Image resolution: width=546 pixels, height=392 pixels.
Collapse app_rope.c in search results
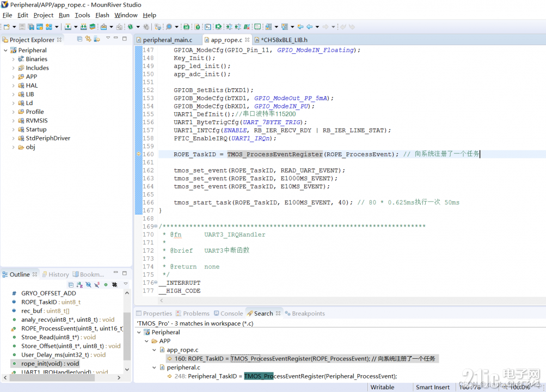click(x=154, y=350)
